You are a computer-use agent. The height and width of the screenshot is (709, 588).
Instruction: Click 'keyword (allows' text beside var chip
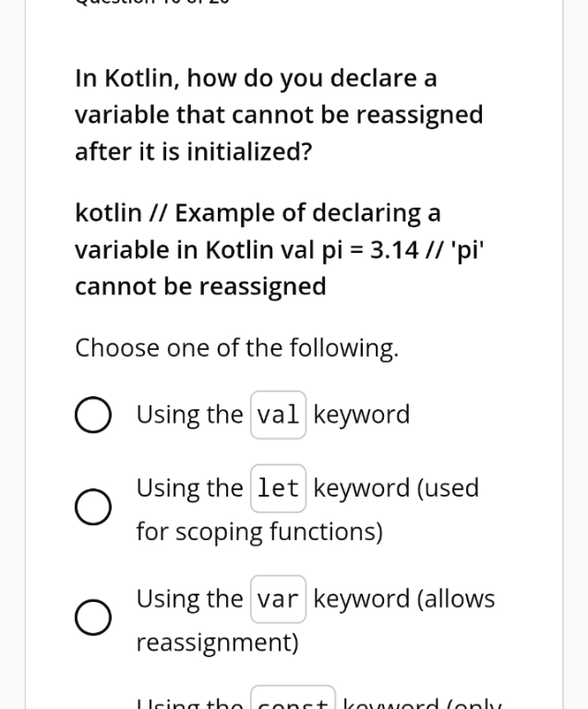pos(404,599)
